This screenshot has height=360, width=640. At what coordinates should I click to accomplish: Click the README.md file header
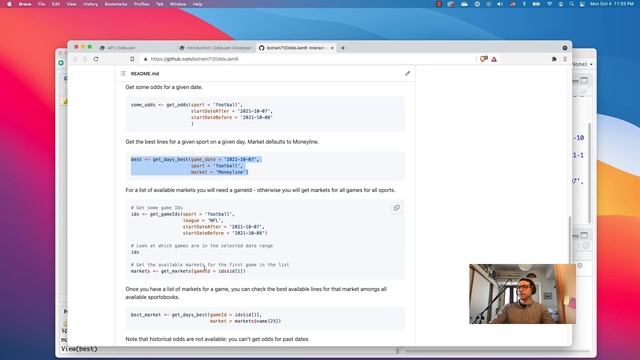point(145,74)
